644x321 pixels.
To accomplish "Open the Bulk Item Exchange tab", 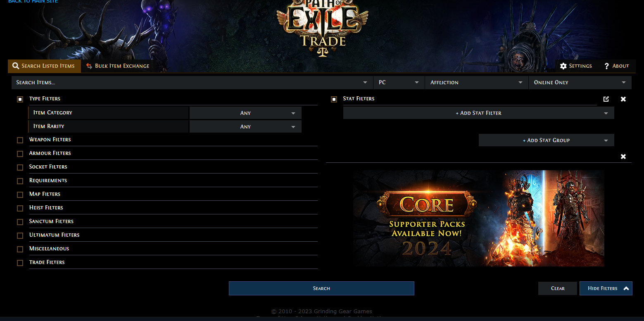I will click(118, 66).
